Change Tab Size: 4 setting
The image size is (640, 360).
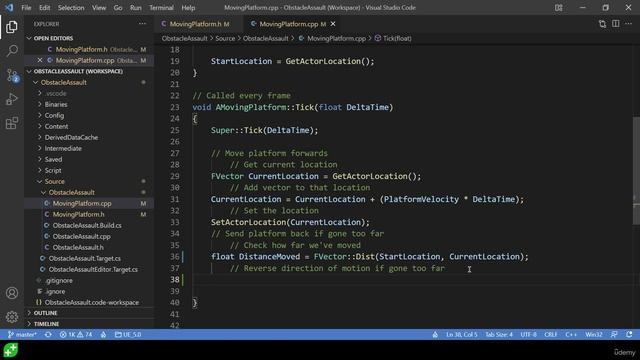499,335
